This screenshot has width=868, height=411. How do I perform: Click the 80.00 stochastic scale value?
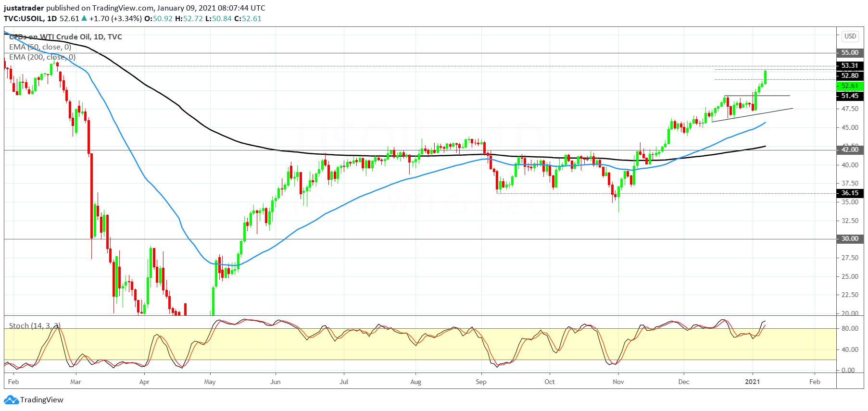click(x=850, y=329)
